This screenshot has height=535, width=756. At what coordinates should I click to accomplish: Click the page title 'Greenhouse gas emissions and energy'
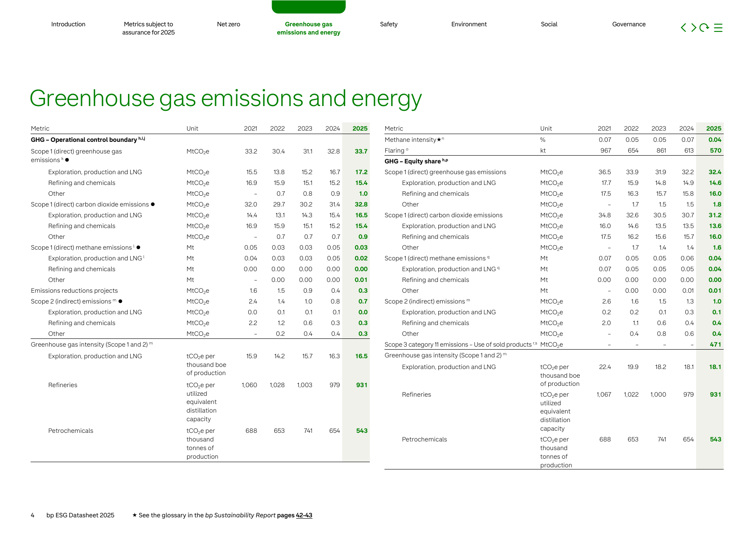pyautogui.click(x=225, y=99)
